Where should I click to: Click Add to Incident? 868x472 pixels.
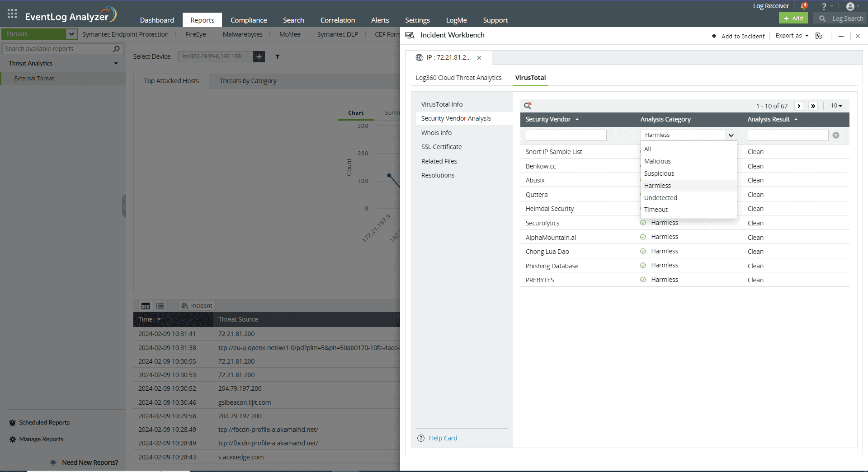pyautogui.click(x=738, y=36)
